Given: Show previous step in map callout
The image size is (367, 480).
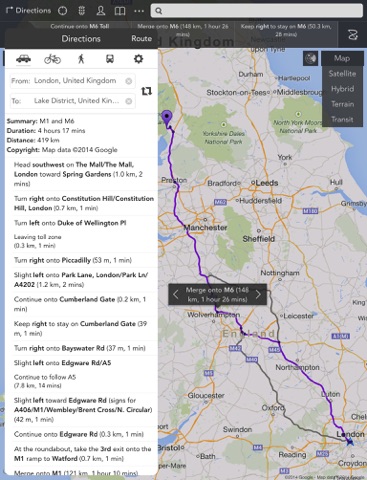Looking at the screenshot, I should (x=176, y=294).
